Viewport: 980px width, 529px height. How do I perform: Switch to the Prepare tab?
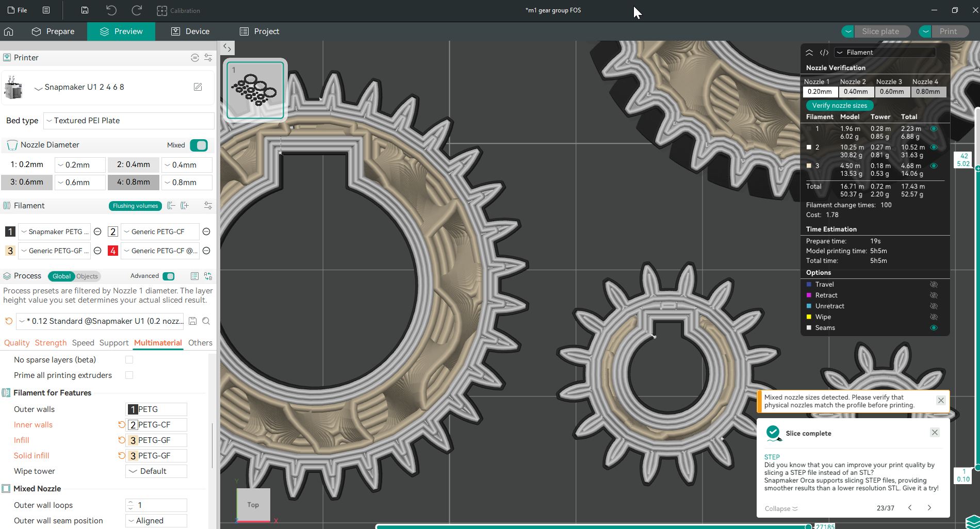coord(53,31)
